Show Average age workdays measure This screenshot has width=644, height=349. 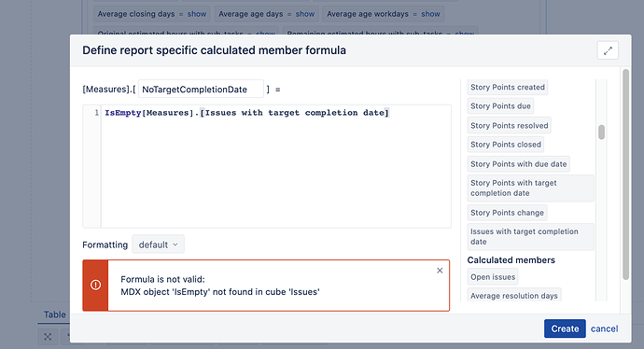coord(430,14)
